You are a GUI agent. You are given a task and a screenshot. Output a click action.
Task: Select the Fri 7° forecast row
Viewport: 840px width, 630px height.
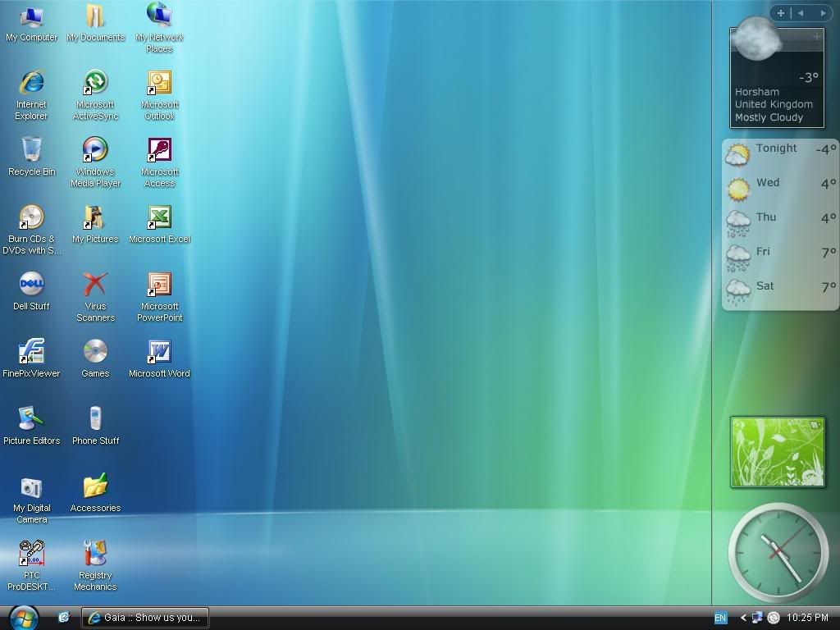pyautogui.click(x=781, y=256)
